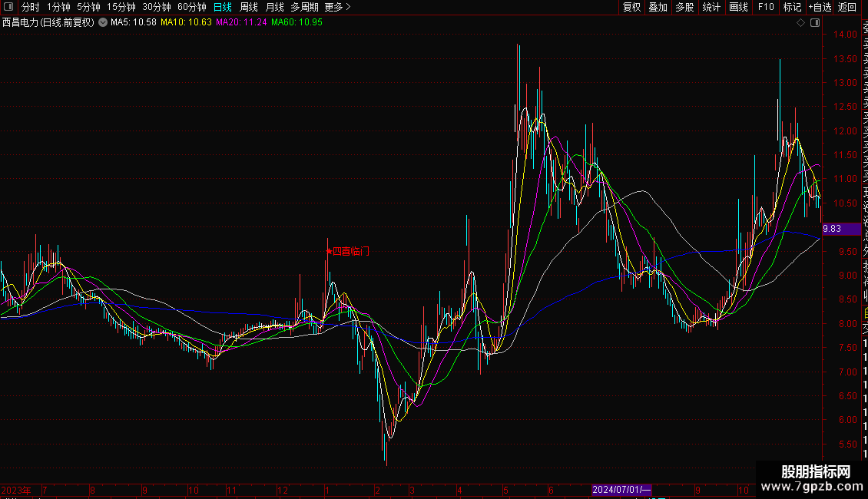Click the yellow MA10: 10.63 label
868x499 pixels.
click(186, 23)
